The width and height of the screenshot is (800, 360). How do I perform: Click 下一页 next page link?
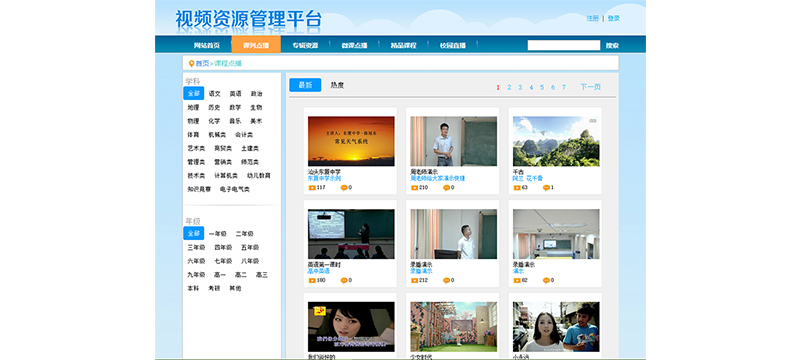[590, 87]
